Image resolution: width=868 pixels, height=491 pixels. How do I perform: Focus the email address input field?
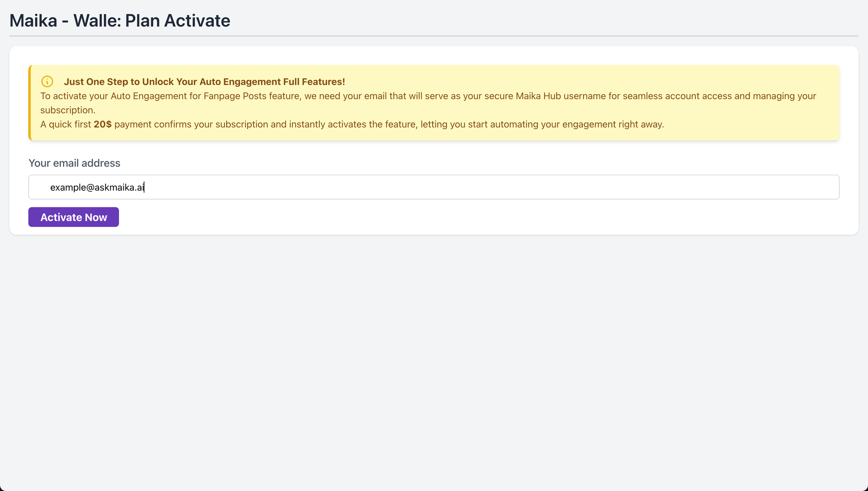tap(434, 187)
